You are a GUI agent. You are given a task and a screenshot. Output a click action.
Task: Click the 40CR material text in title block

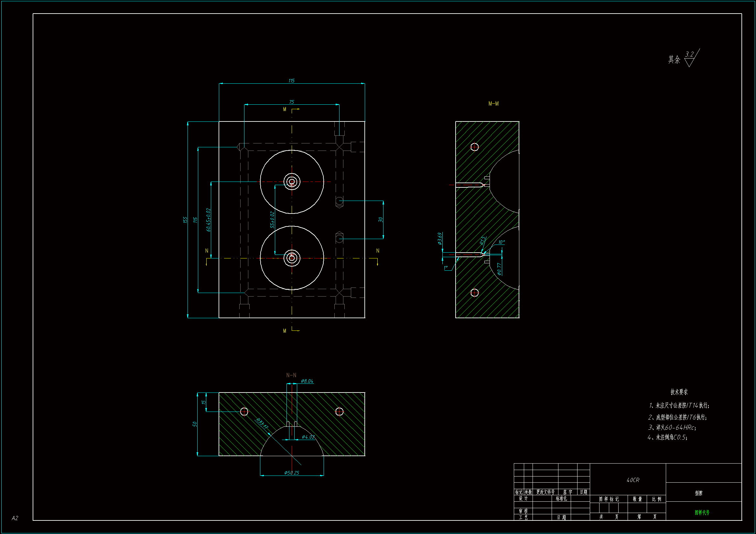(632, 480)
